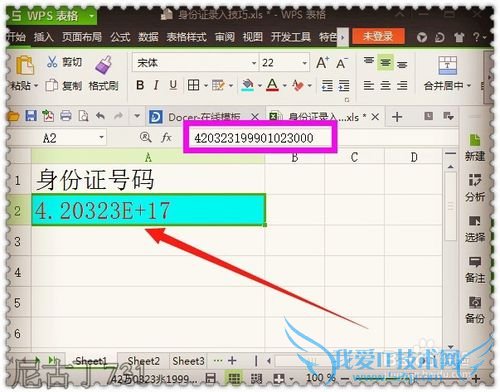Add a new sheet with plus button

(x=232, y=361)
